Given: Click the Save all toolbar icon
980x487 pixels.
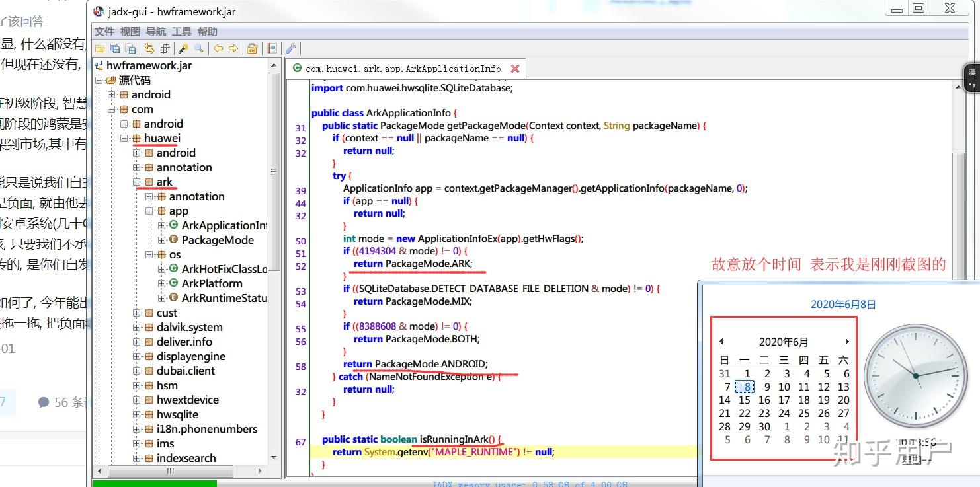Looking at the screenshot, I should click(115, 48).
